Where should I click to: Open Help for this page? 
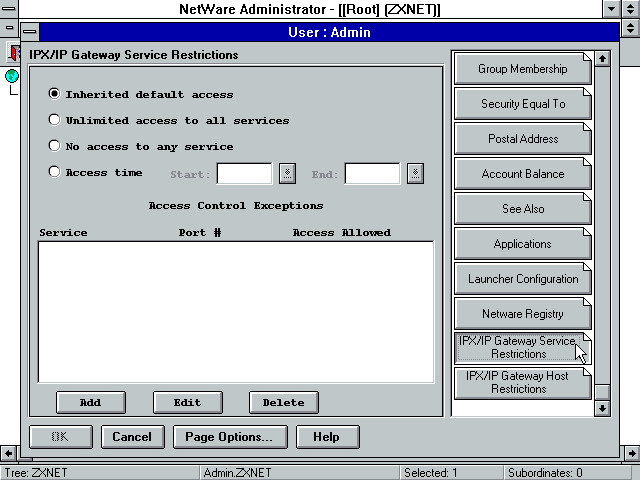[327, 437]
